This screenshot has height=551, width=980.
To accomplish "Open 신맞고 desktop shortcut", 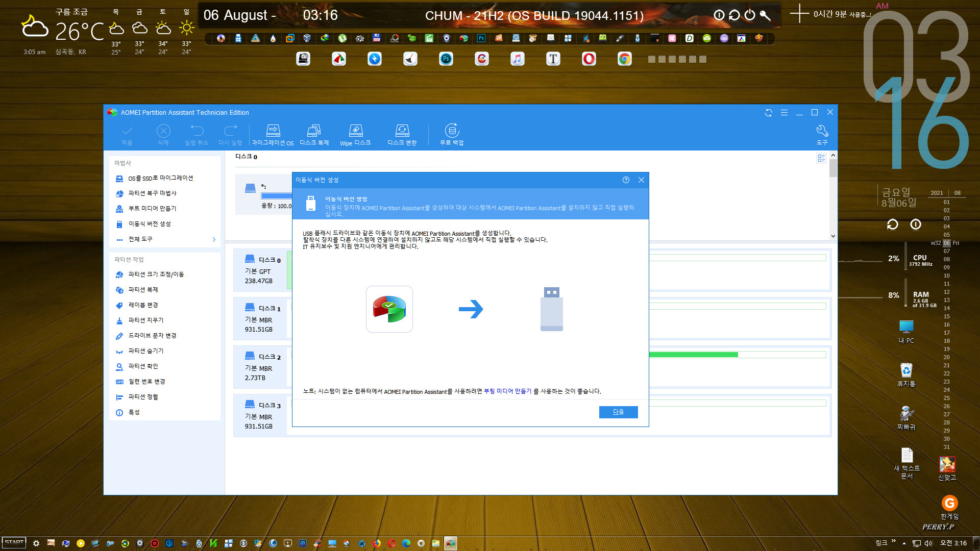I will [x=947, y=468].
